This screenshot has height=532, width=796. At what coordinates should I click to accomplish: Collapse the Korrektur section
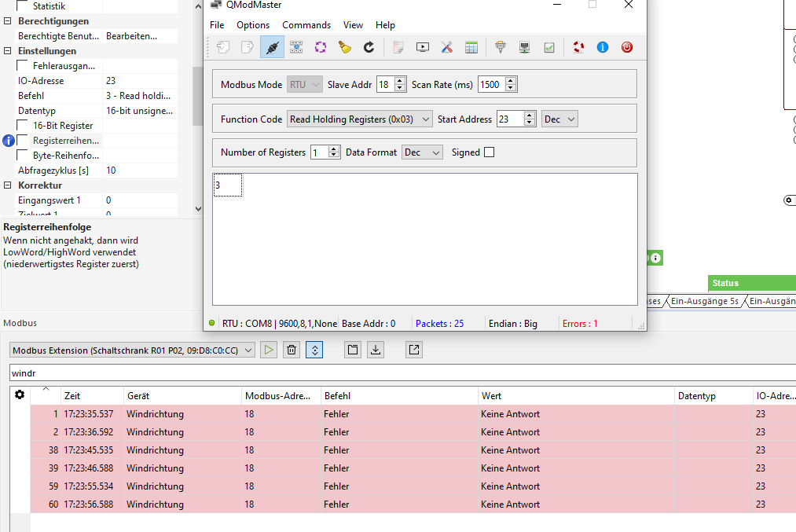pyautogui.click(x=8, y=185)
